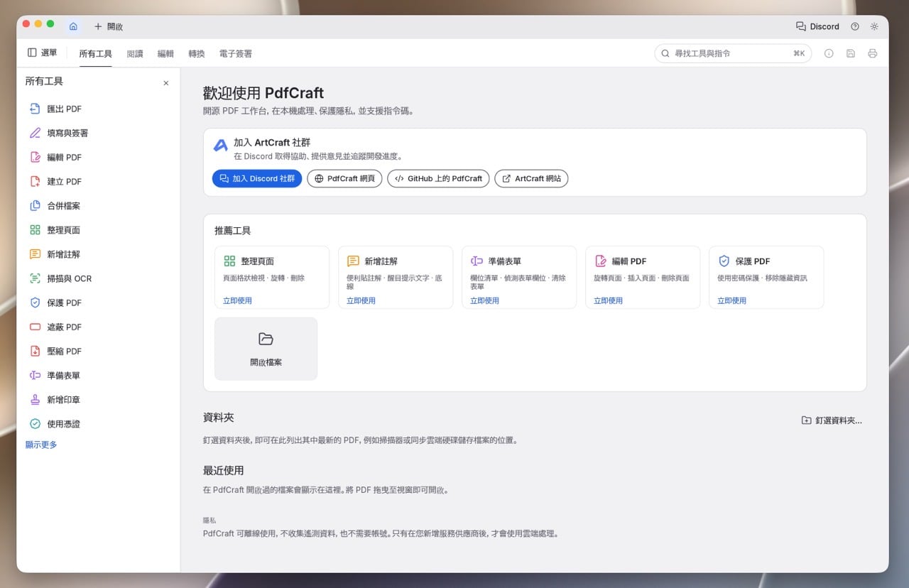Click the save icon in the toolbar

[851, 53]
